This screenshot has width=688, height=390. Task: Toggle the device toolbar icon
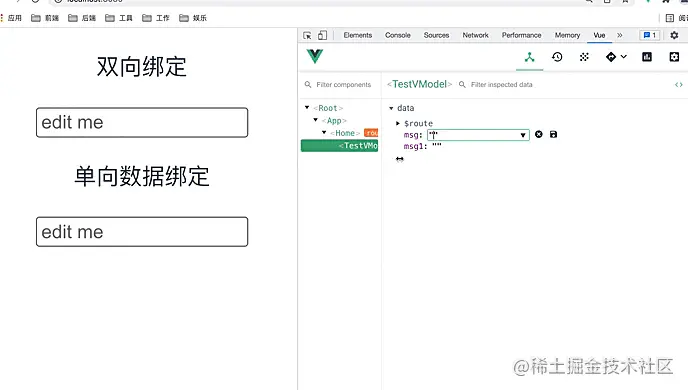coord(322,36)
